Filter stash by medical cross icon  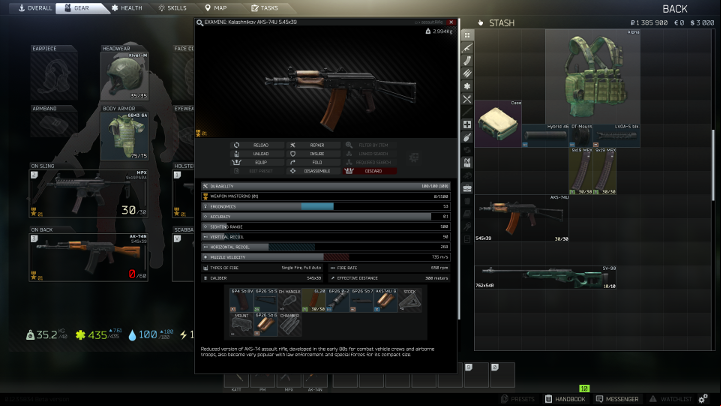(467, 124)
